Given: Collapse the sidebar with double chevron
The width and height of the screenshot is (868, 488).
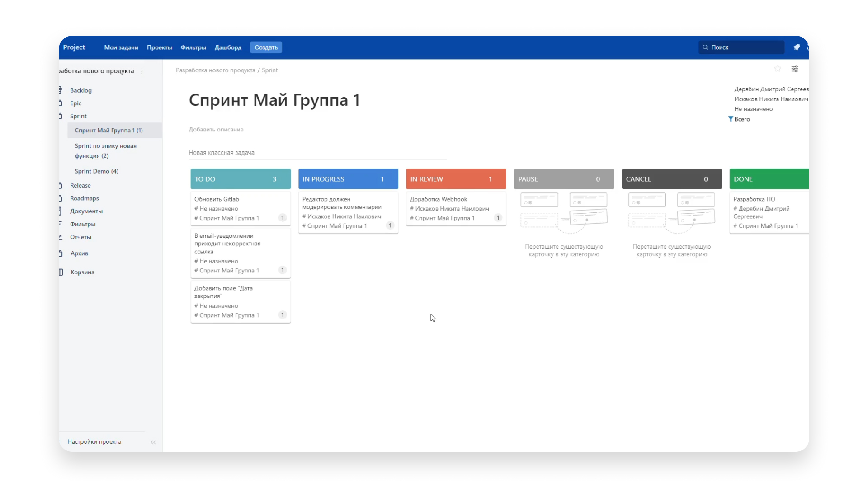Looking at the screenshot, I should point(153,442).
